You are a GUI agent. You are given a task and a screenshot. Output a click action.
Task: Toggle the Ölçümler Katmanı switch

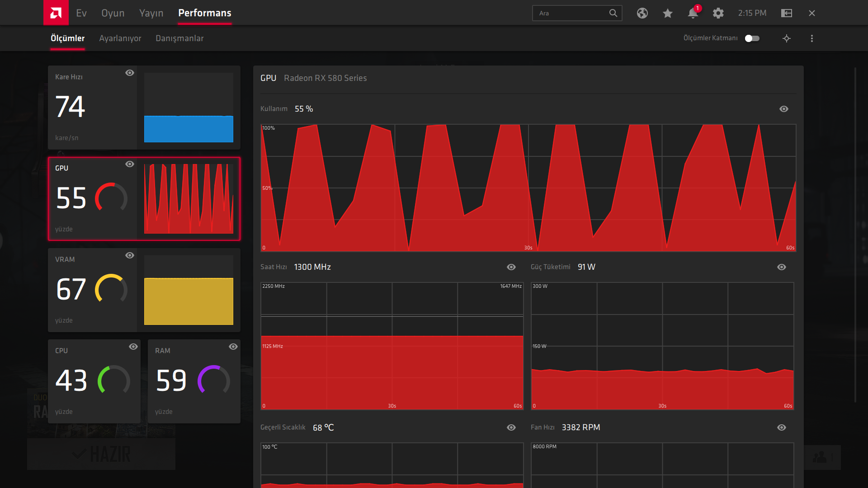click(752, 38)
